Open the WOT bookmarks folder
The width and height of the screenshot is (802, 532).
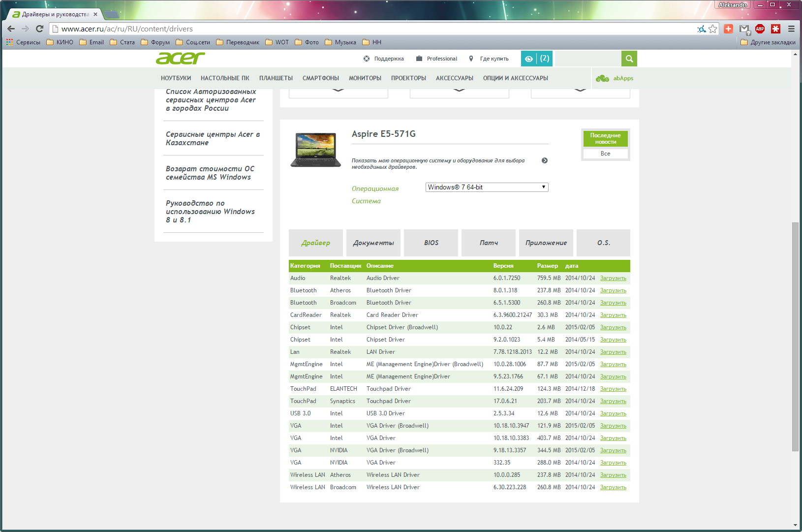277,42
